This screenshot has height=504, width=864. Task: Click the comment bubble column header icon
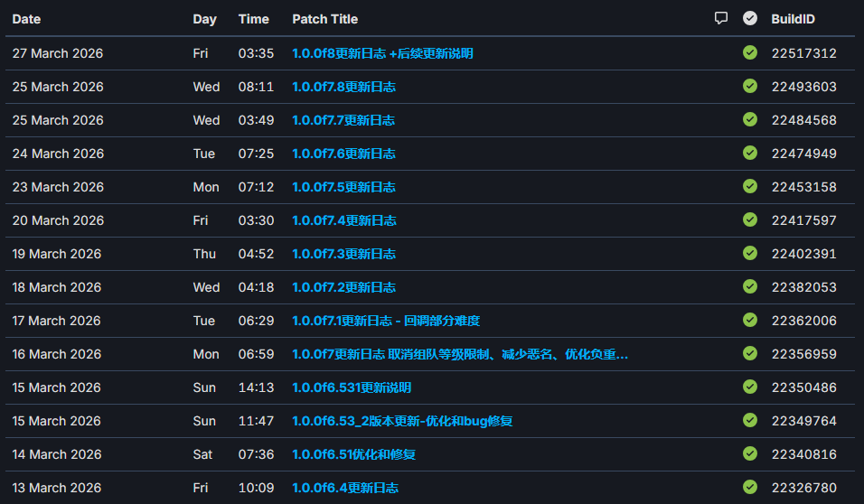pyautogui.click(x=720, y=18)
